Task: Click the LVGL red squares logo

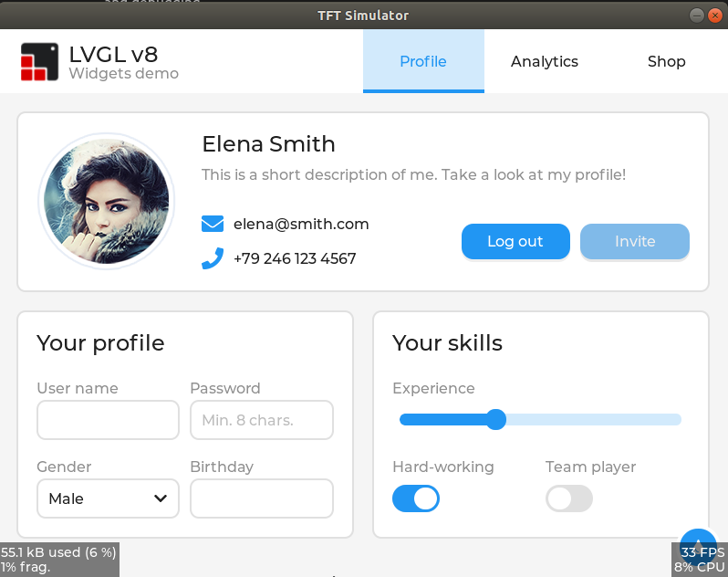Action: (x=39, y=62)
